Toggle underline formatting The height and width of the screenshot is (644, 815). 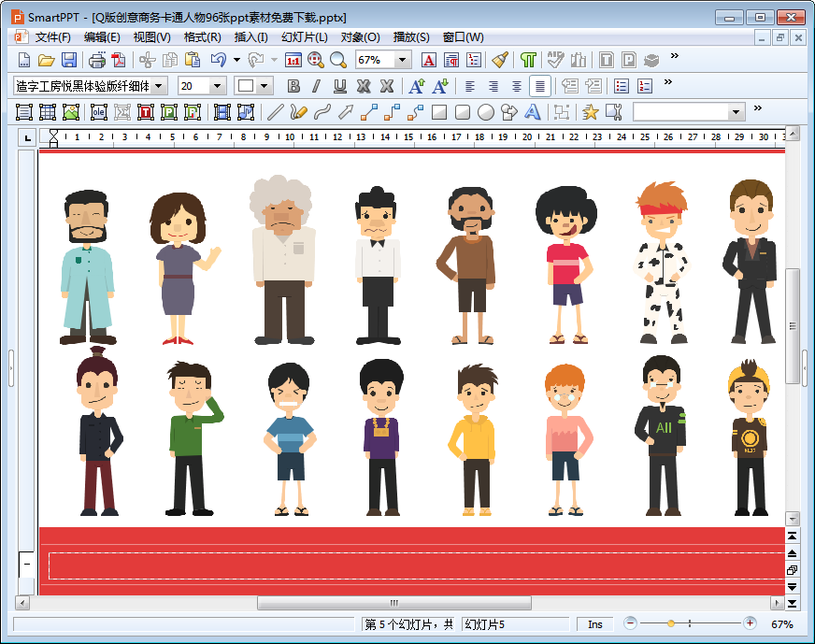click(340, 86)
